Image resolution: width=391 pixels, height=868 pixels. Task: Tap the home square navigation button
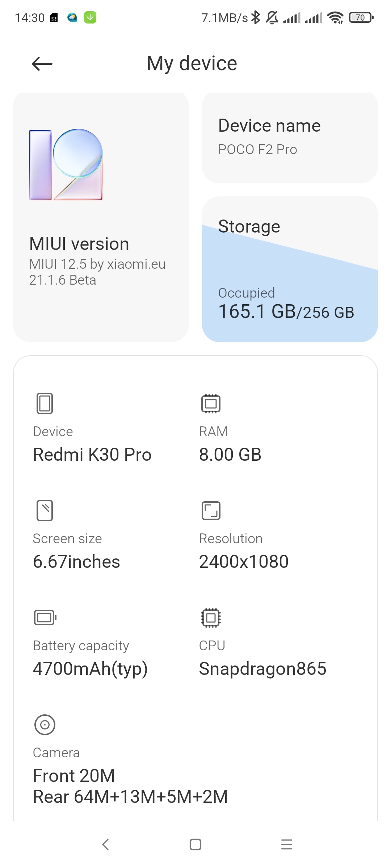195,844
